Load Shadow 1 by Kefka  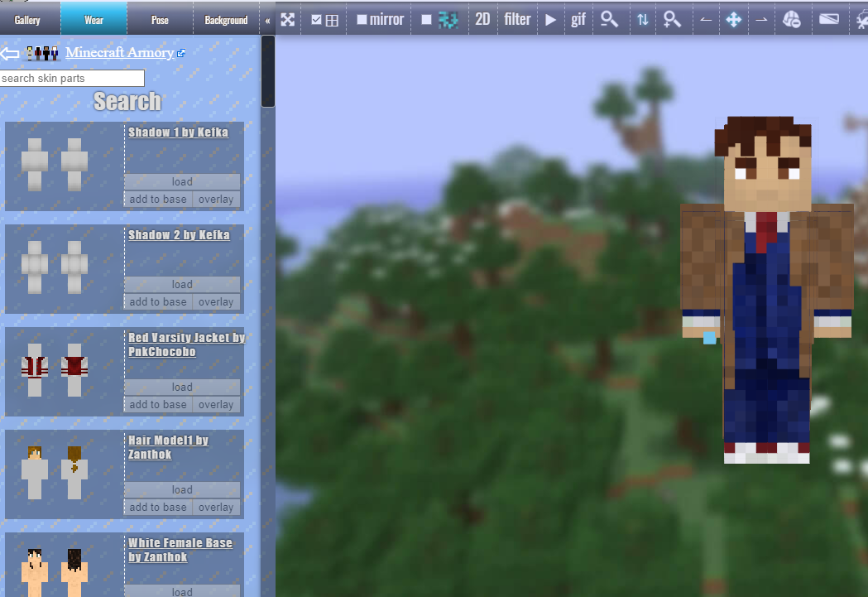tap(182, 181)
